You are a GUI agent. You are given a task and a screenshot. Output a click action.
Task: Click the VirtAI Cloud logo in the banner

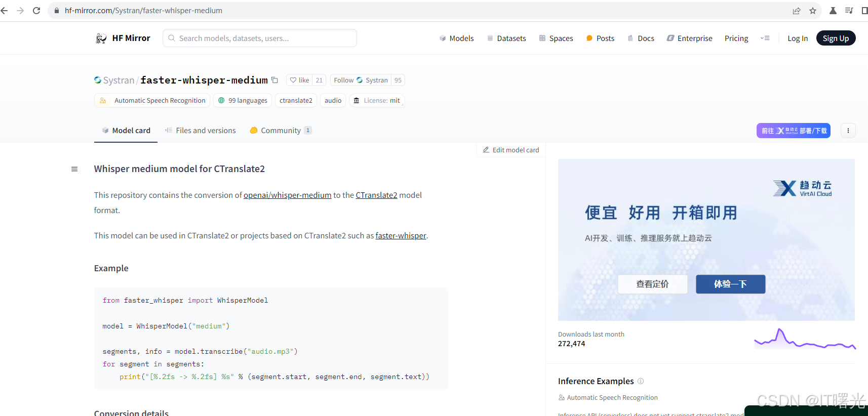803,188
